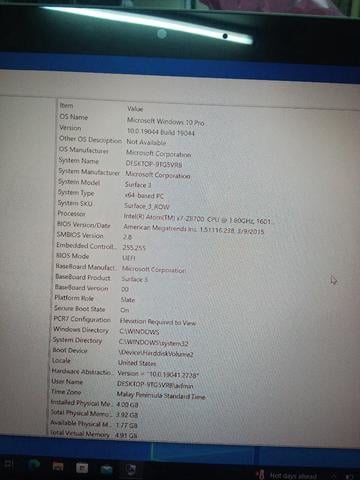Select value '3.92 GB'
Screen dimensions: 360x480
point(127,415)
